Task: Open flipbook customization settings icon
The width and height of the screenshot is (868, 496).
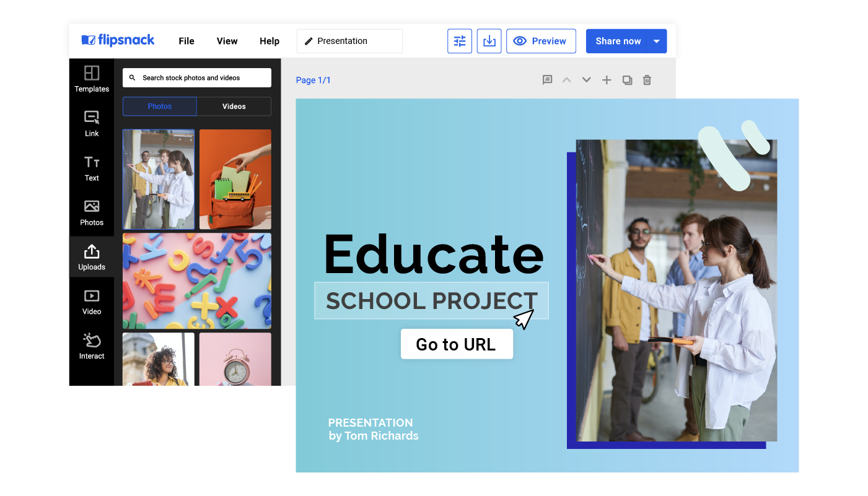Action: pyautogui.click(x=460, y=41)
